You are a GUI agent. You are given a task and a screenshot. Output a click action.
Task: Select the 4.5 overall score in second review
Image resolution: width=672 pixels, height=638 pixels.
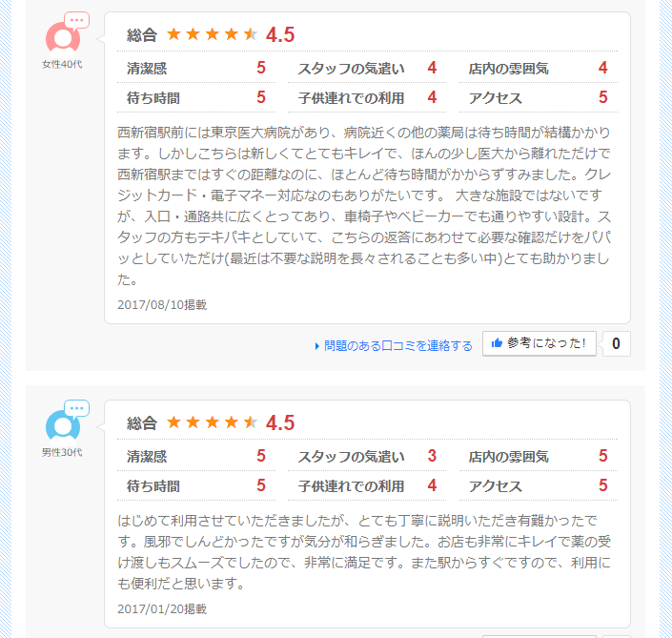coord(280,422)
